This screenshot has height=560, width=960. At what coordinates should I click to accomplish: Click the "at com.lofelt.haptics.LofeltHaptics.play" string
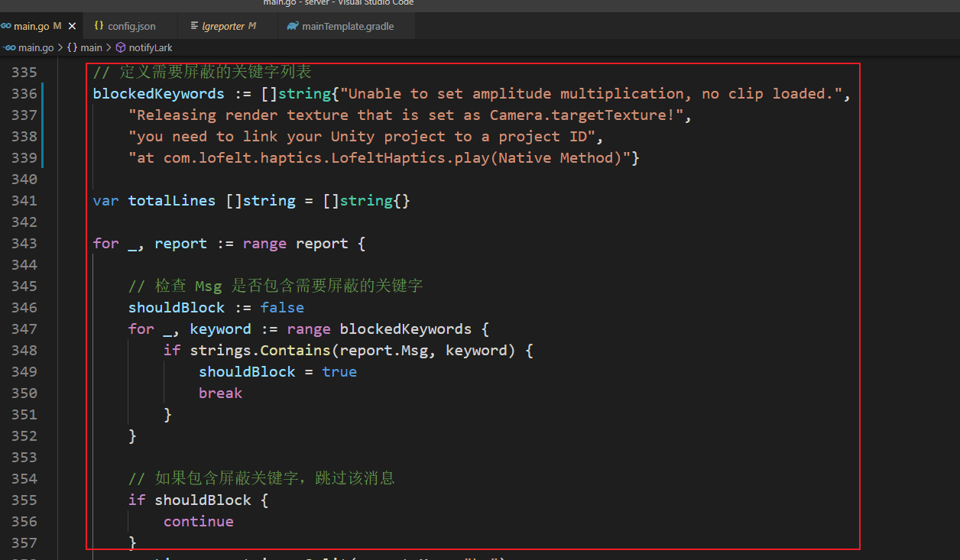[379, 158]
